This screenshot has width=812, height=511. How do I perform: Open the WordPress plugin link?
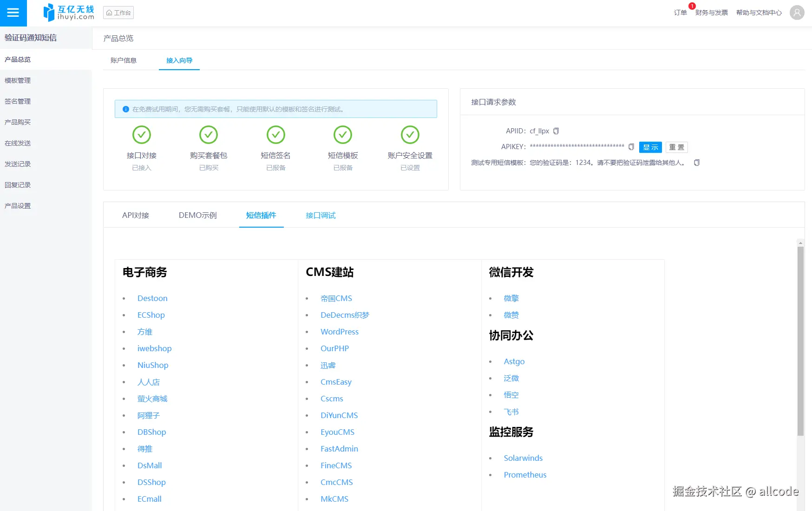pos(340,332)
